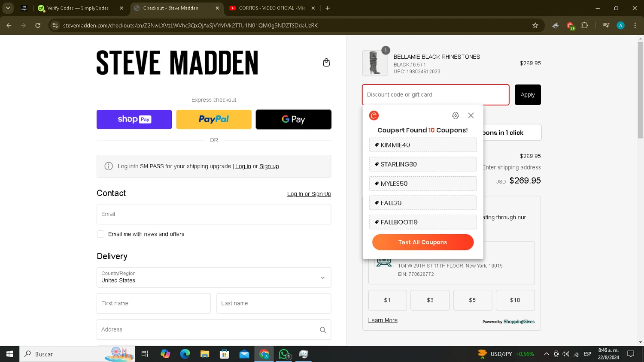The image size is (644, 362).
Task: Open the notifications center icon
Action: [631, 354]
